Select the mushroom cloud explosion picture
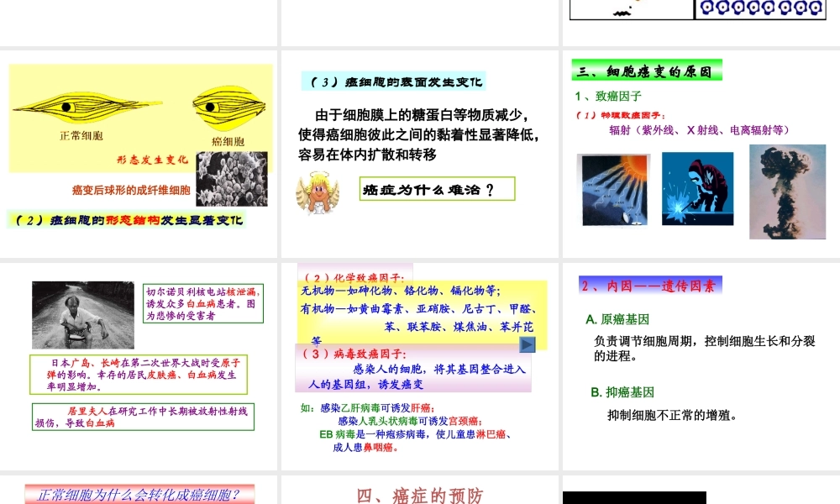 pos(788,192)
